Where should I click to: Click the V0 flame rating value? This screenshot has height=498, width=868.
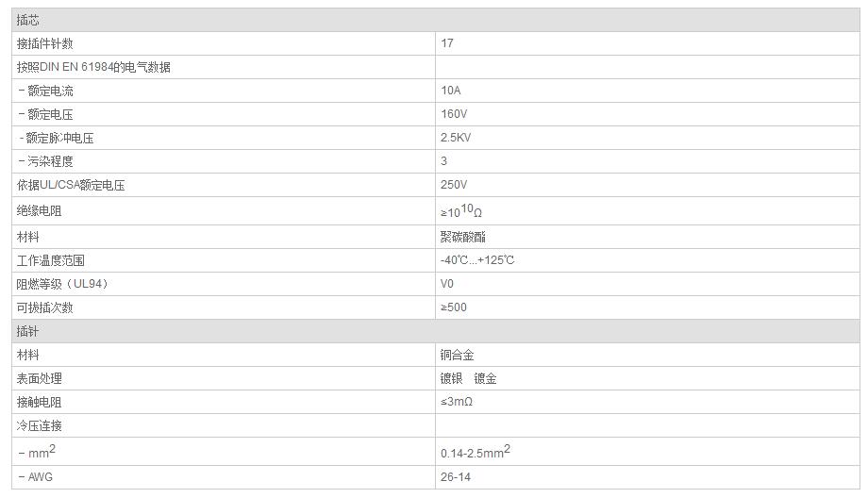click(x=447, y=284)
